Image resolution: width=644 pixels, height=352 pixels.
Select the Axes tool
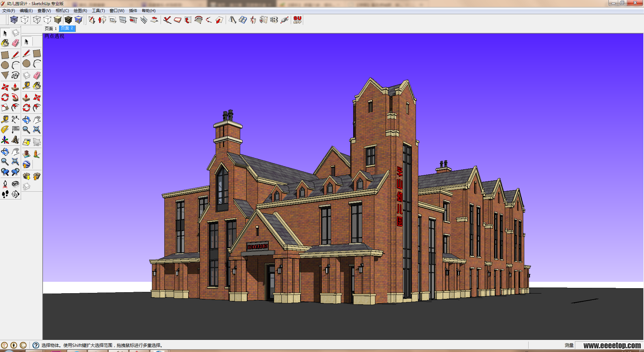coord(5,140)
